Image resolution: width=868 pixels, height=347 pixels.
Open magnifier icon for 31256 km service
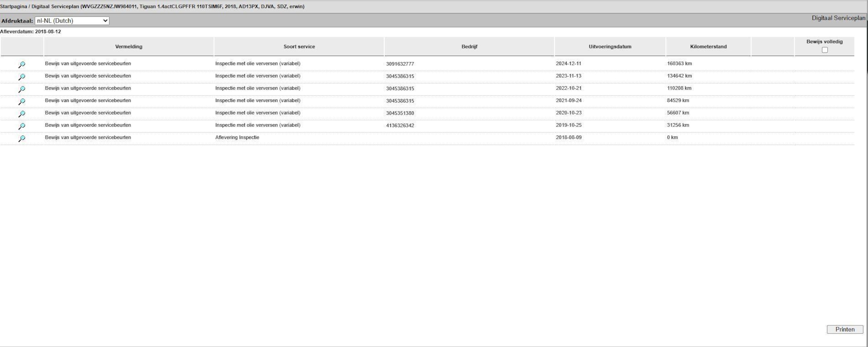[22, 126]
